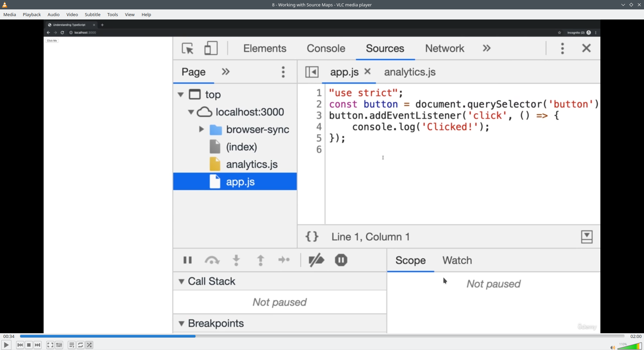The height and width of the screenshot is (350, 644).
Task: Deactivate breakpoints toggle
Action: click(x=316, y=260)
